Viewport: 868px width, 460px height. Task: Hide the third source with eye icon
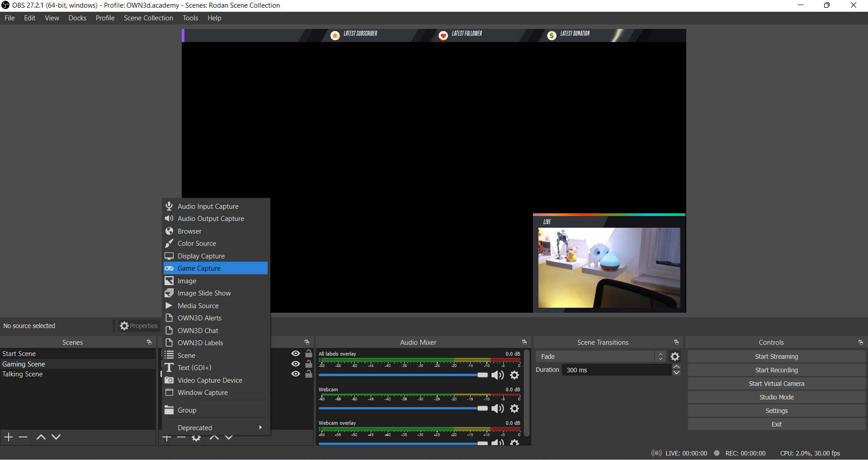click(296, 374)
